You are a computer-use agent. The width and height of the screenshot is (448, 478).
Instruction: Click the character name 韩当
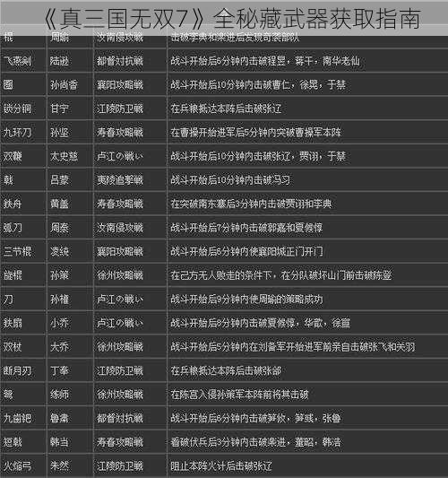point(59,442)
